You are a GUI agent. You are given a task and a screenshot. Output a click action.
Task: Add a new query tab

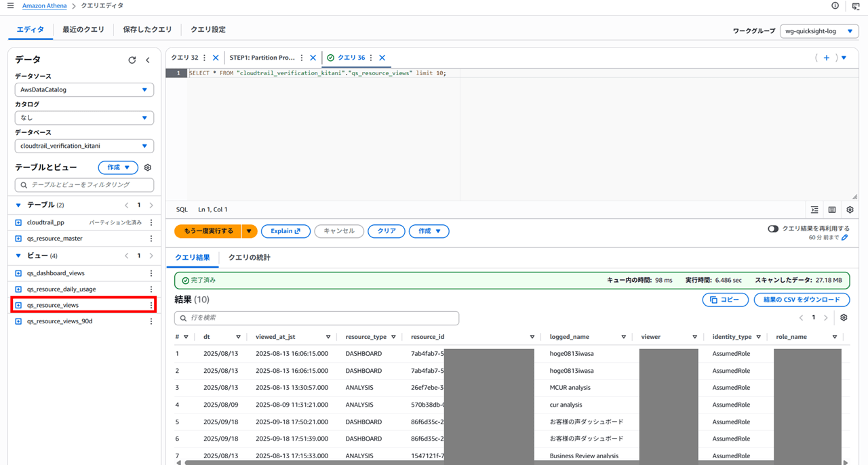tap(826, 58)
